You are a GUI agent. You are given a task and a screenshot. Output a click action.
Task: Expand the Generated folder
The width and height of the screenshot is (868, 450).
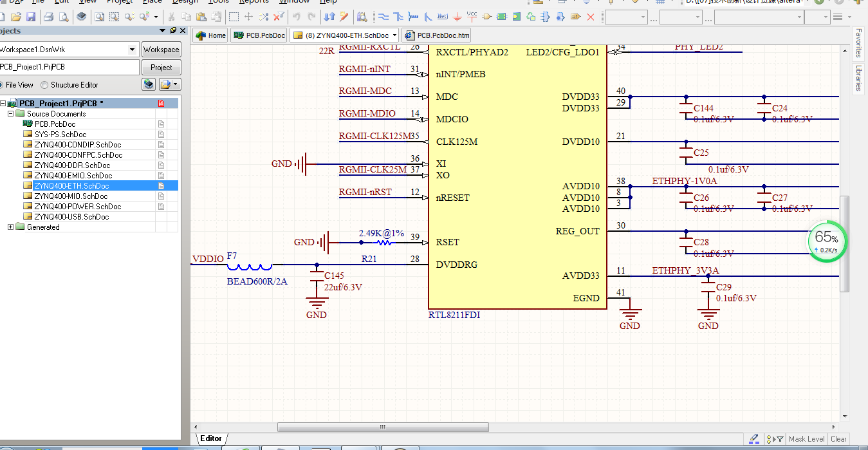coord(10,227)
